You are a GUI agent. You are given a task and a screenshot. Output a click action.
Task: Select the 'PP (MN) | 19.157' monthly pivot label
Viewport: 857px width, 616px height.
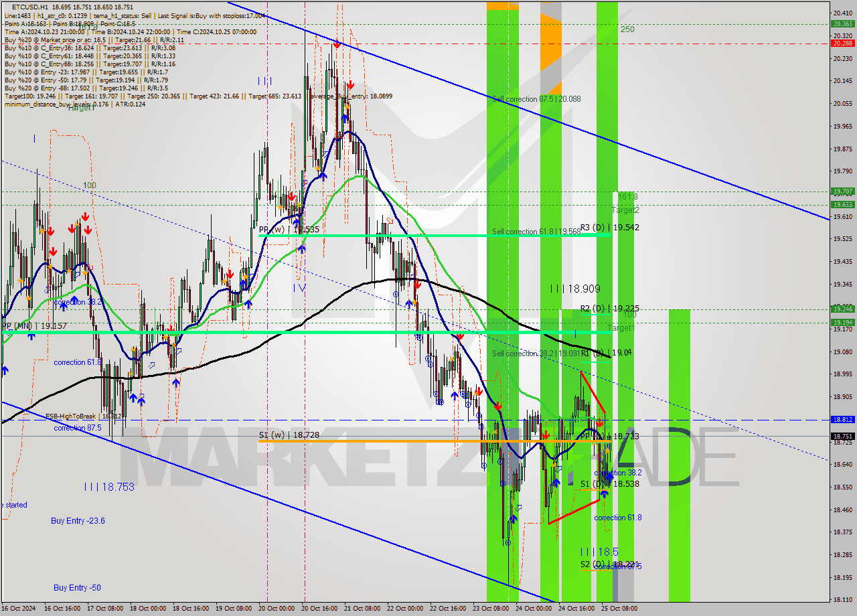pos(34,326)
